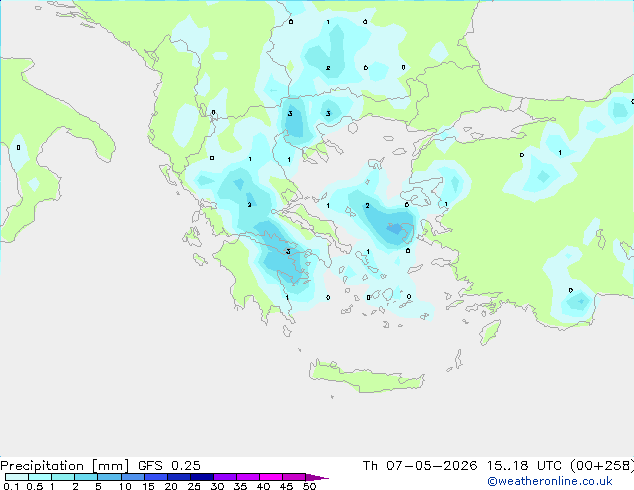This screenshot has width=634, height=490.
Task: Click the "20" legend scale label
Action: [171, 486]
